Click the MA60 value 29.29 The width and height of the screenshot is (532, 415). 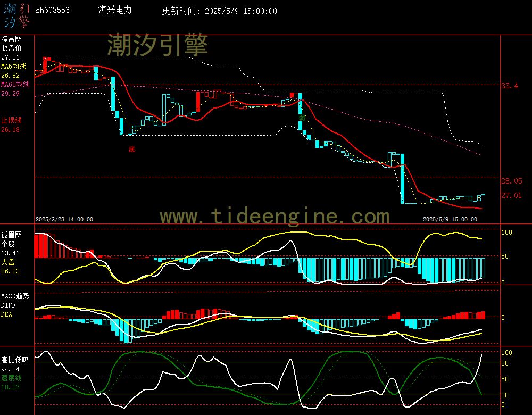(10, 93)
